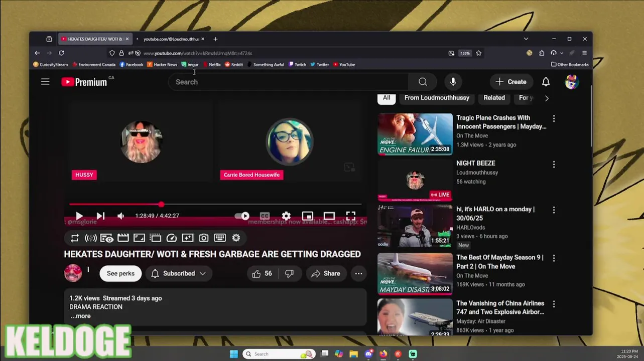List all tabs with the chevron
The image size is (644, 361).
[526, 39]
